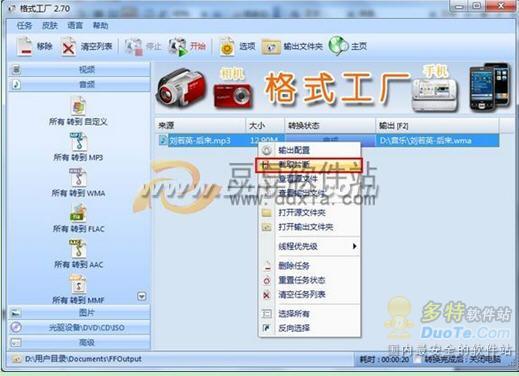Open 选项 (options) gear icon
This screenshot has width=519, height=376.
(x=227, y=47)
